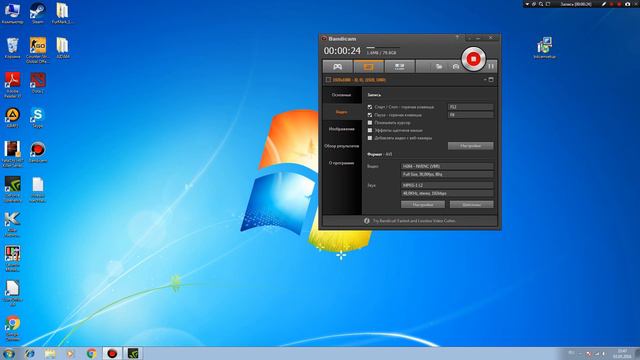The image size is (640, 360).
Task: Click camera screenshot icon in Bandicam toolbar
Action: [x=456, y=67]
